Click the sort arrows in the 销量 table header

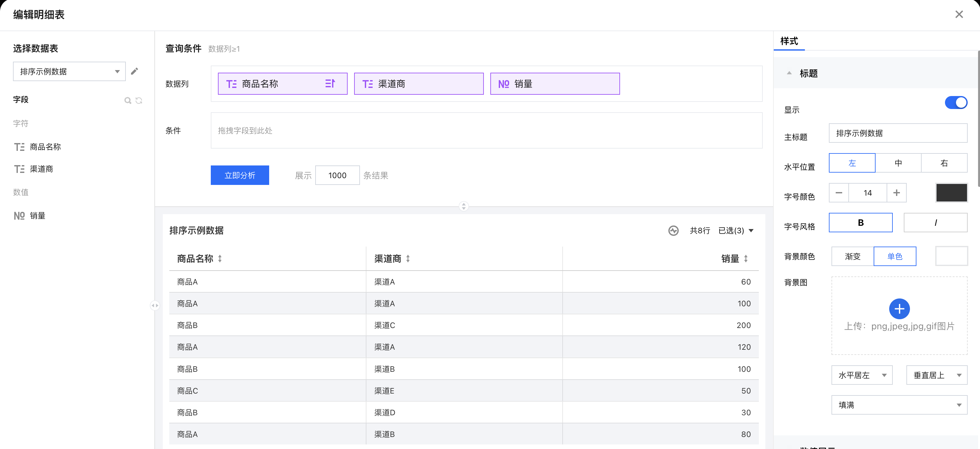tap(746, 259)
